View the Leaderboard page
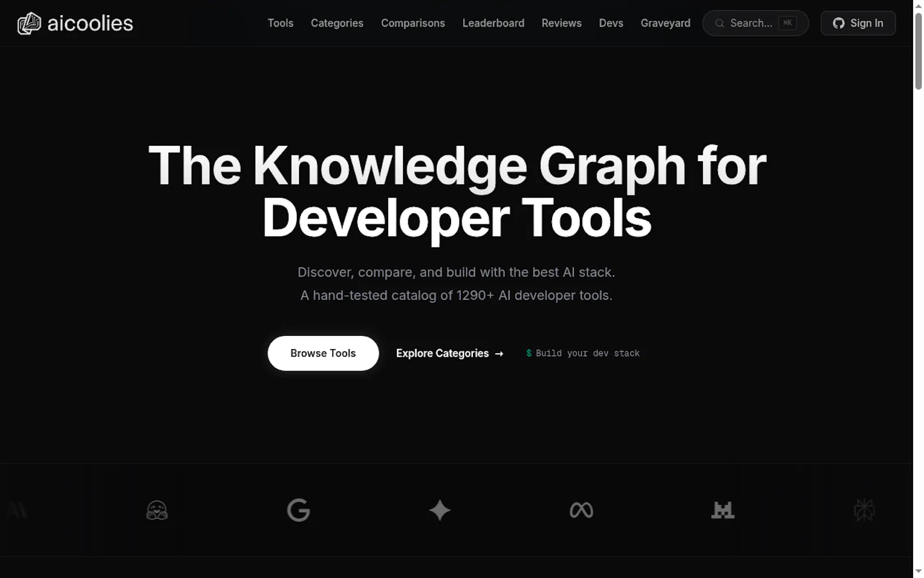The width and height of the screenshot is (924, 578). click(493, 23)
